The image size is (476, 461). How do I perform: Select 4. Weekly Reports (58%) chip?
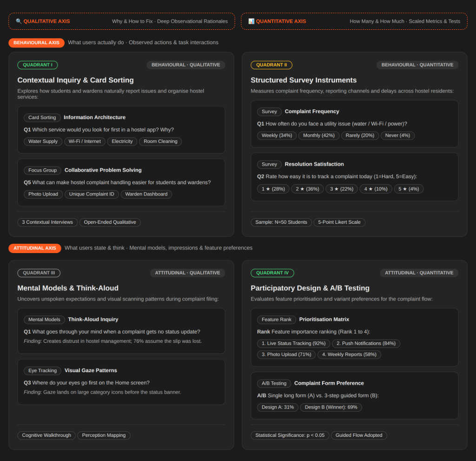350,354
